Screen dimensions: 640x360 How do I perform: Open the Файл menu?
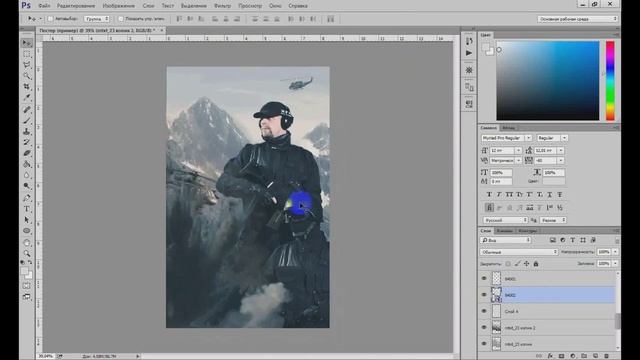(x=44, y=6)
